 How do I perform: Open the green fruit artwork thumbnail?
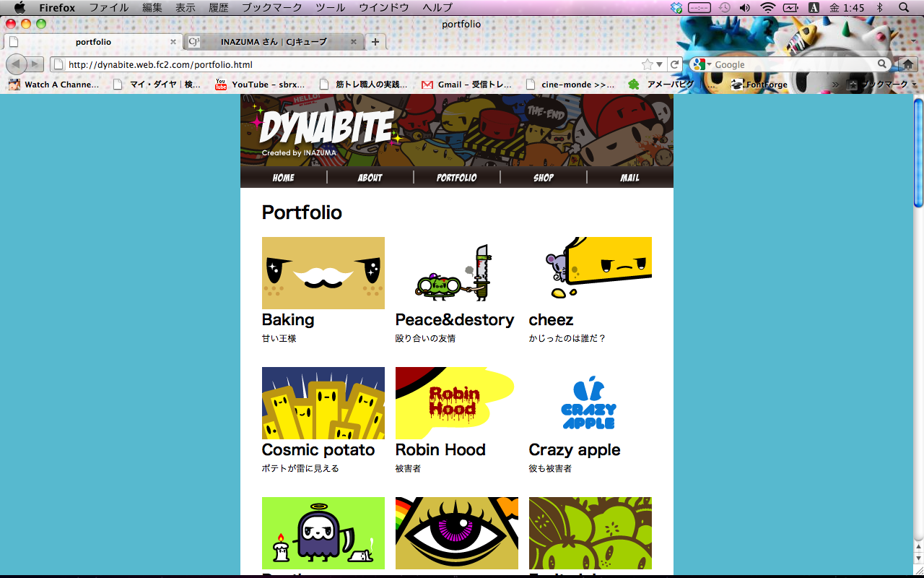tap(590, 533)
